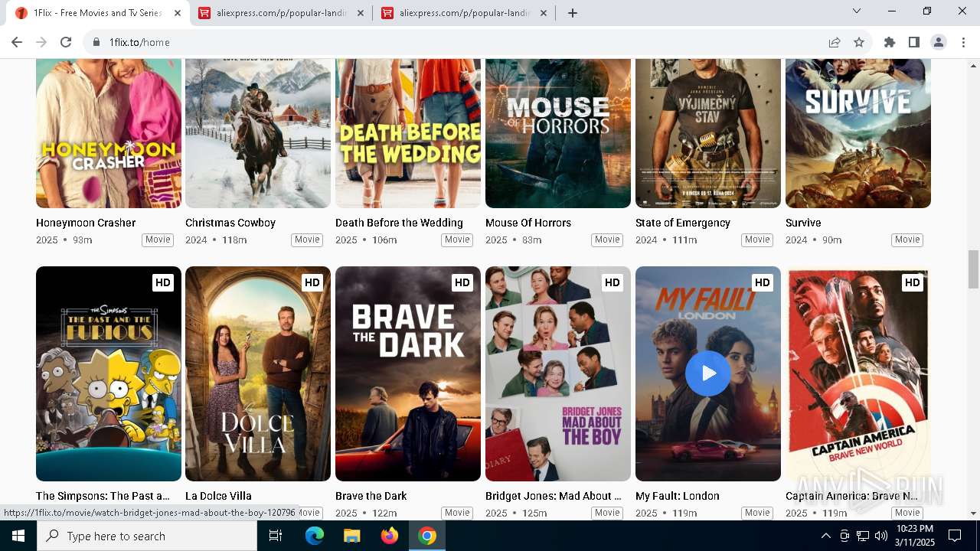This screenshot has width=980, height=551.
Task: Expand the tab search chevron
Action: (x=857, y=11)
